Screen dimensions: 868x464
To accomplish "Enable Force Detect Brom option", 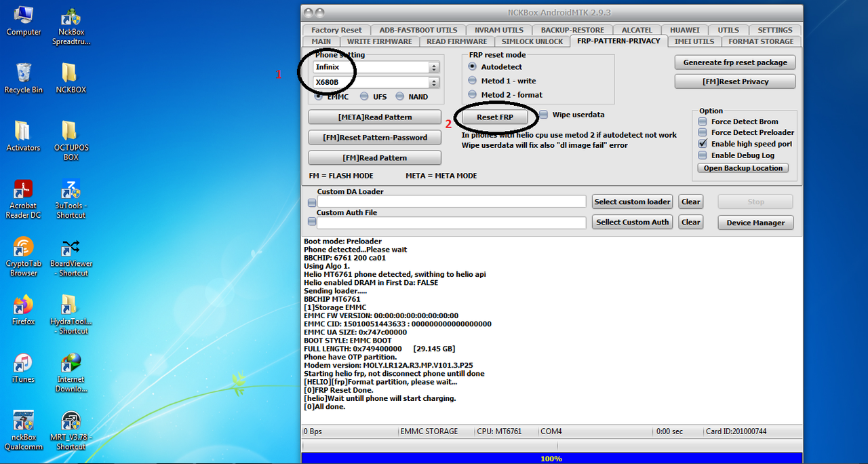I will (x=703, y=121).
